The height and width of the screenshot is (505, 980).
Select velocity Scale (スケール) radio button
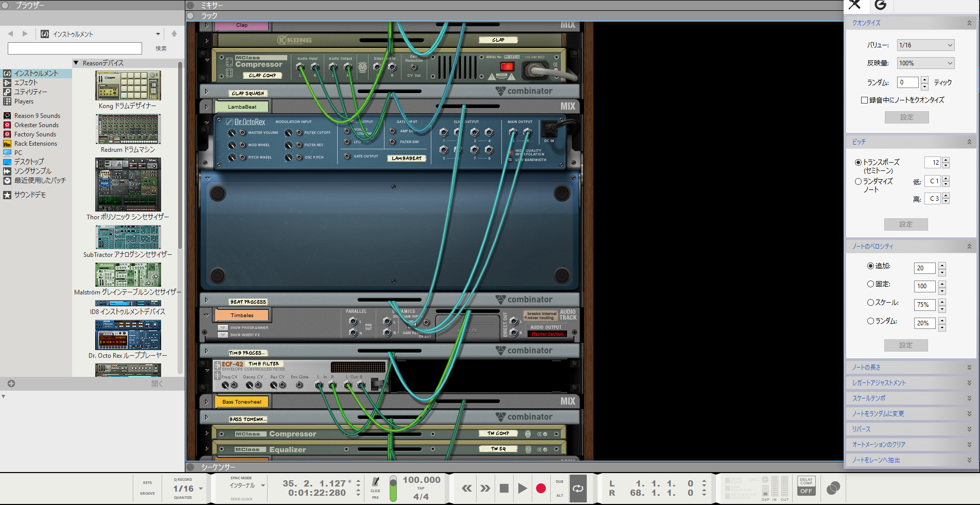tap(870, 302)
